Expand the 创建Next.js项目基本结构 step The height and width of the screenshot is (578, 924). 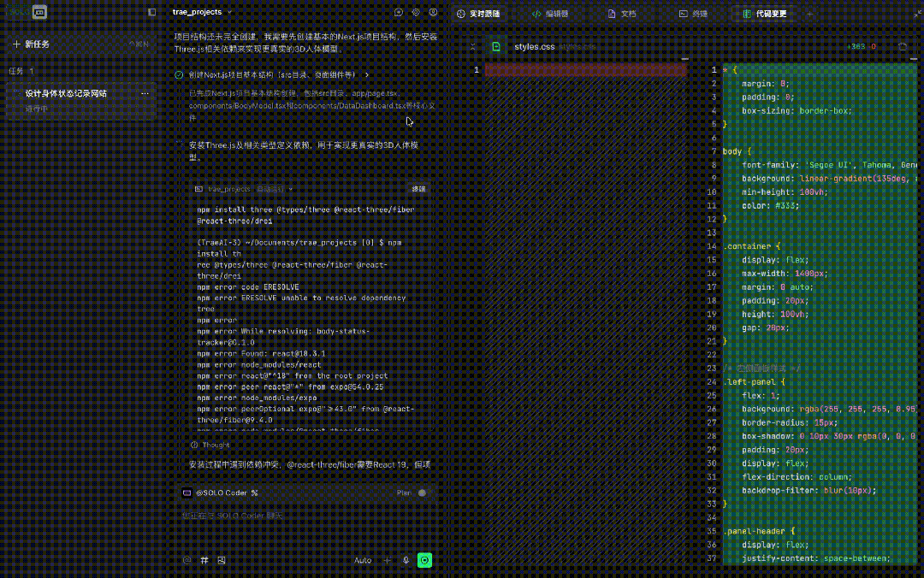pos(367,75)
